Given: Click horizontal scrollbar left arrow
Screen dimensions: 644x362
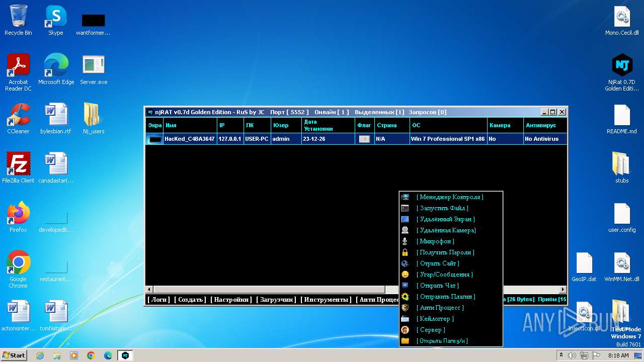Looking at the screenshot, I should tap(149, 290).
